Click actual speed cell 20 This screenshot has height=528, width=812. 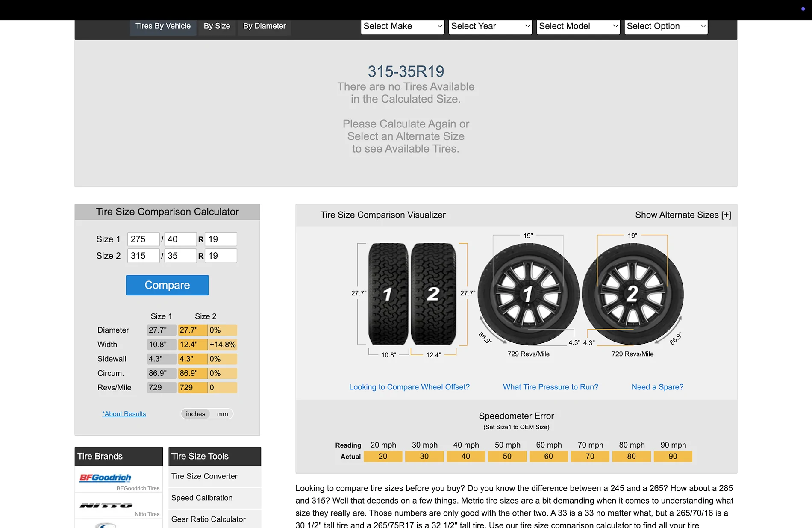coord(383,457)
